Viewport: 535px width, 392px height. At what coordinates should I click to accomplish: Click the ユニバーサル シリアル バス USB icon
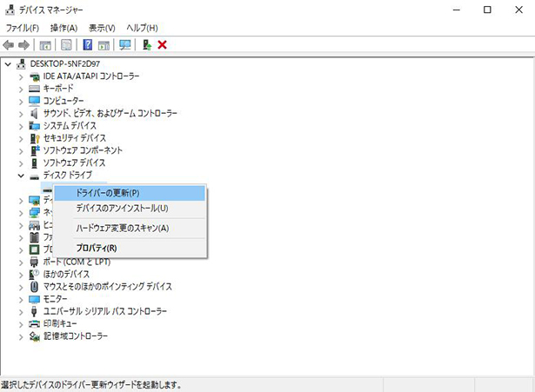coord(34,311)
